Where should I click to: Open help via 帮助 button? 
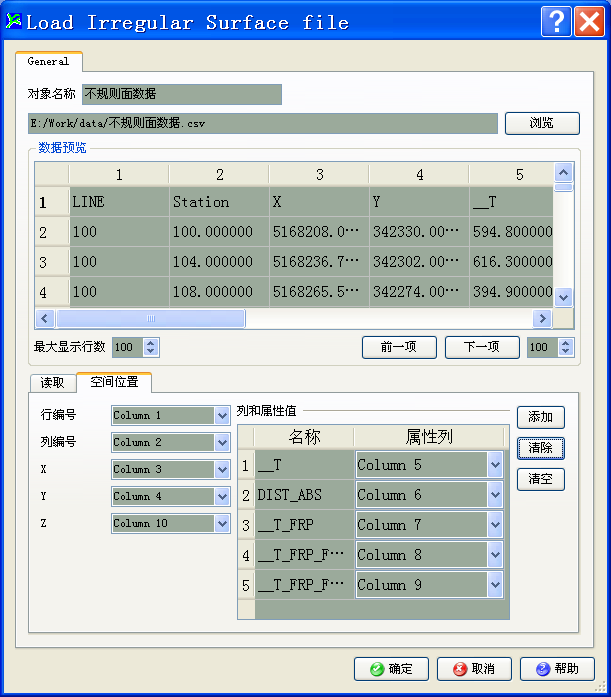(x=557, y=669)
